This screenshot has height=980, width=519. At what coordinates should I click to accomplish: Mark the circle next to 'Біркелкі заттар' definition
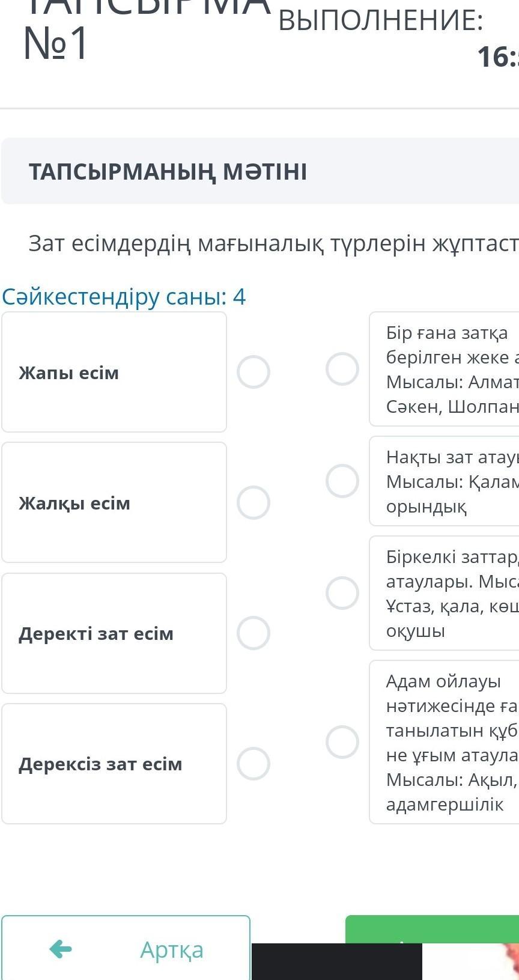point(342,593)
